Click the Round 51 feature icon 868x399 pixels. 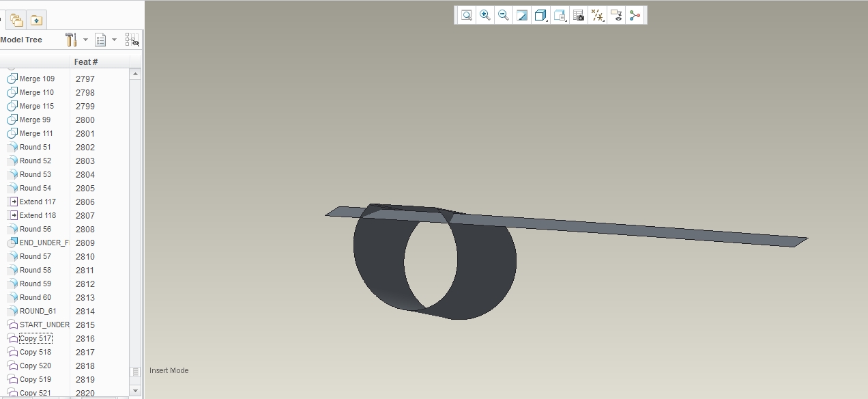point(12,147)
